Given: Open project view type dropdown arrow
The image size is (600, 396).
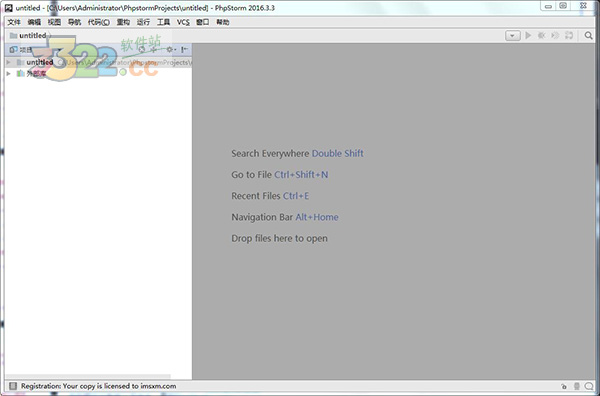Looking at the screenshot, I should tap(59, 50).
